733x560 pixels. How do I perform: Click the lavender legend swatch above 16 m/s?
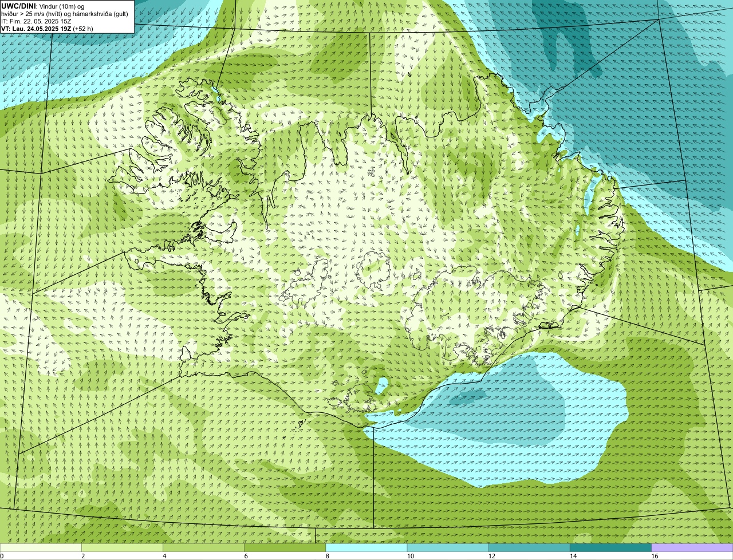[692, 547]
